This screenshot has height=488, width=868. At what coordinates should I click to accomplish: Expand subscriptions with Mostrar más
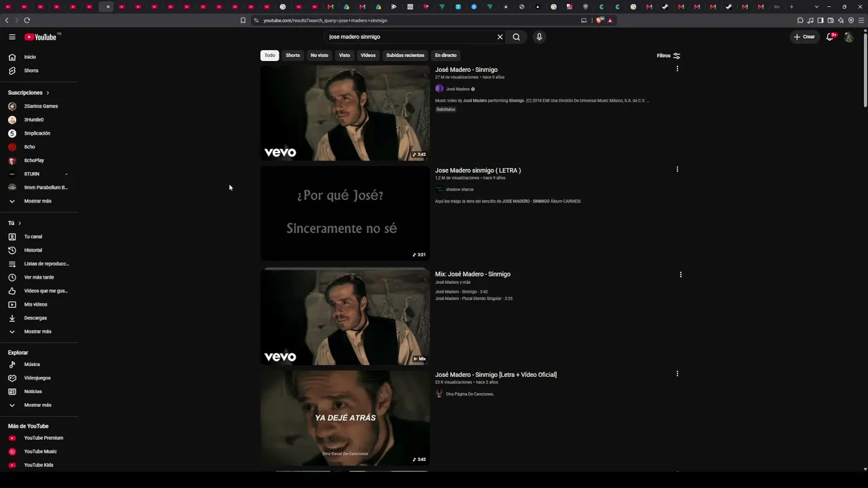pyautogui.click(x=39, y=201)
